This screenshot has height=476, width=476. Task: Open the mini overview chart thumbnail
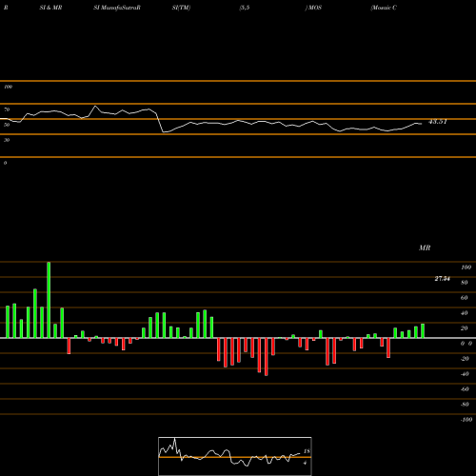pyautogui.click(x=235, y=456)
